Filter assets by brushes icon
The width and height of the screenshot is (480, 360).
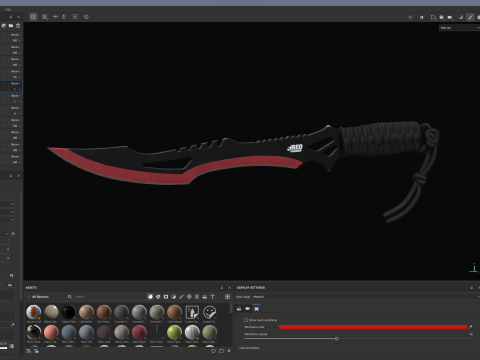coord(181,297)
